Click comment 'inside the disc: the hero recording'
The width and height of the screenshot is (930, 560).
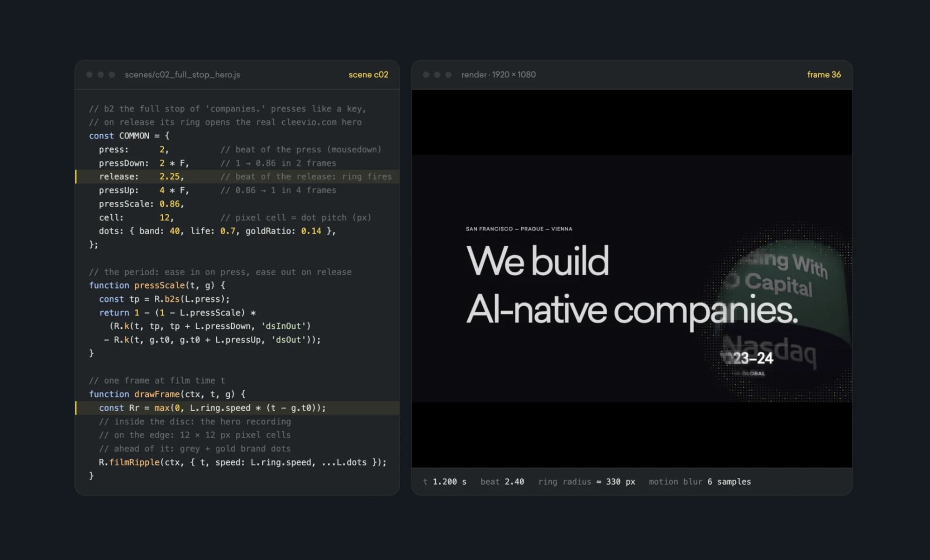coord(195,422)
